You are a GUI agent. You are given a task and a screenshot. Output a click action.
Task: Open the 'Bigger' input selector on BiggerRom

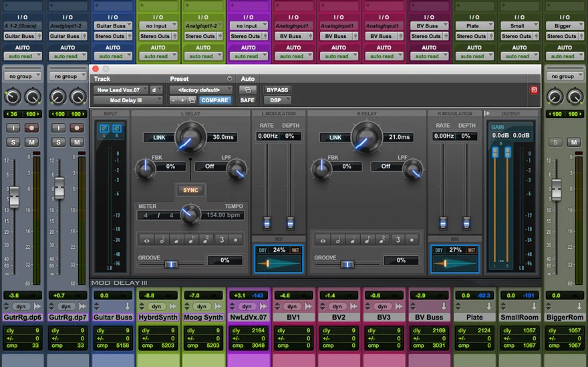pyautogui.click(x=565, y=26)
